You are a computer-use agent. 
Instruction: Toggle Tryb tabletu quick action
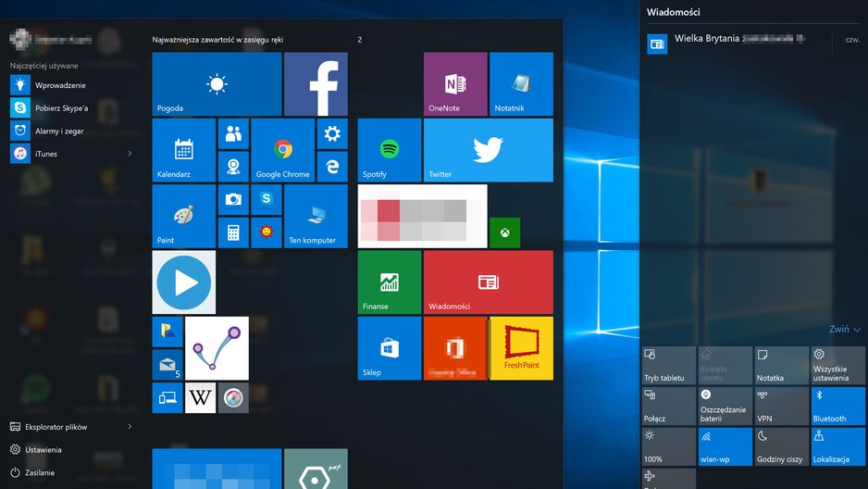(x=669, y=365)
